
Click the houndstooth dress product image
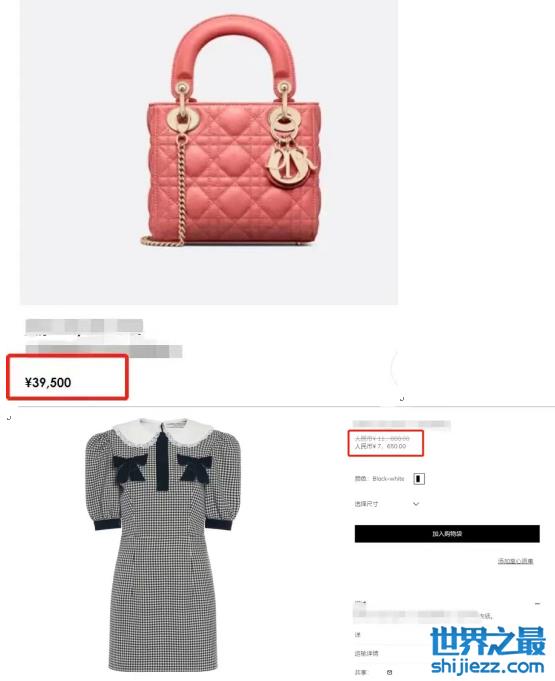tap(163, 545)
